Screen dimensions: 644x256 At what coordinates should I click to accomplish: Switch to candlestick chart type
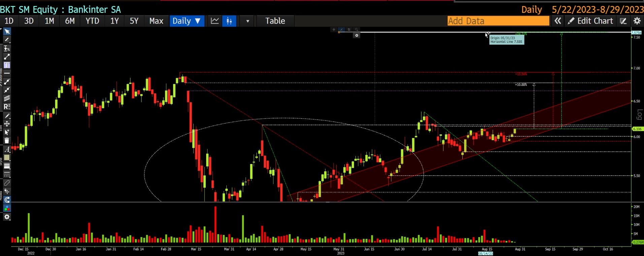pos(229,21)
